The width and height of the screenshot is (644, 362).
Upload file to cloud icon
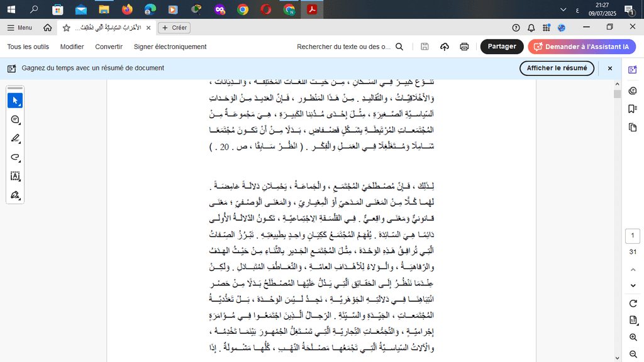pyautogui.click(x=445, y=47)
